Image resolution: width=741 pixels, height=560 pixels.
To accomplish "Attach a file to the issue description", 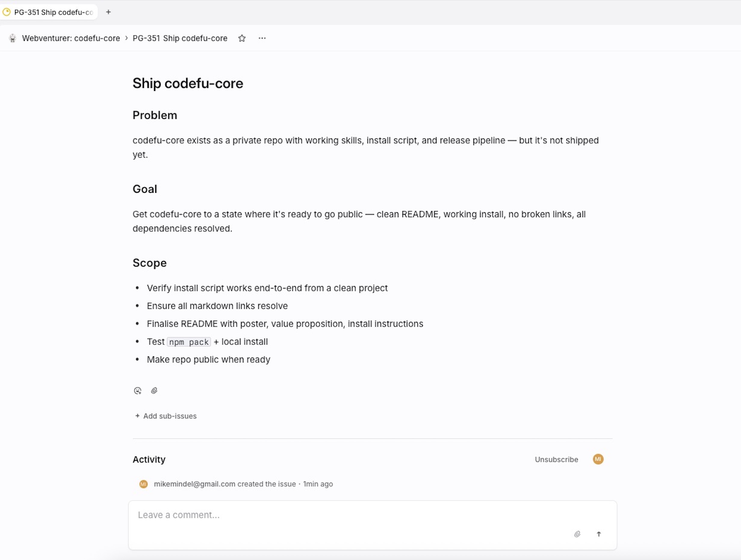I will (154, 391).
